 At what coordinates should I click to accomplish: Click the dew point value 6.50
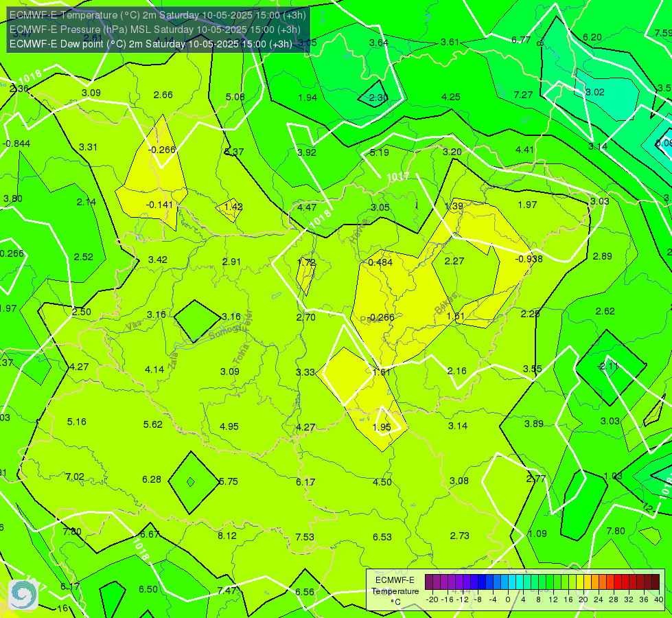pyautogui.click(x=148, y=589)
